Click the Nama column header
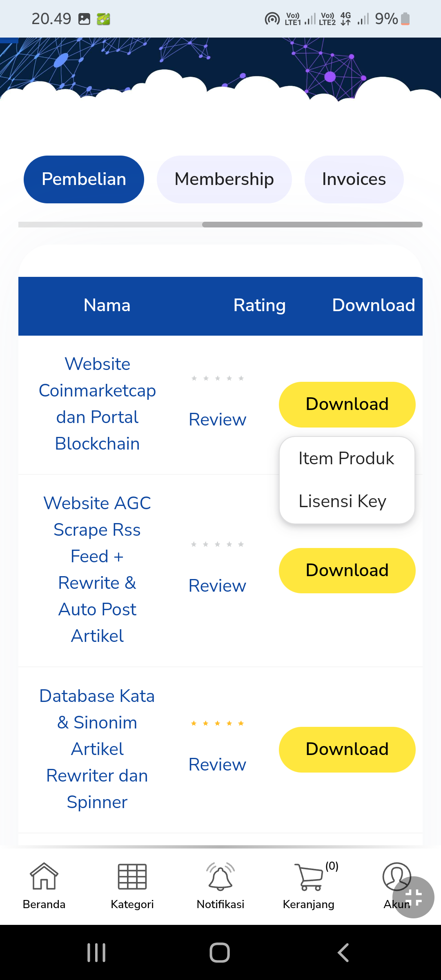Viewport: 441px width, 980px height. click(107, 305)
